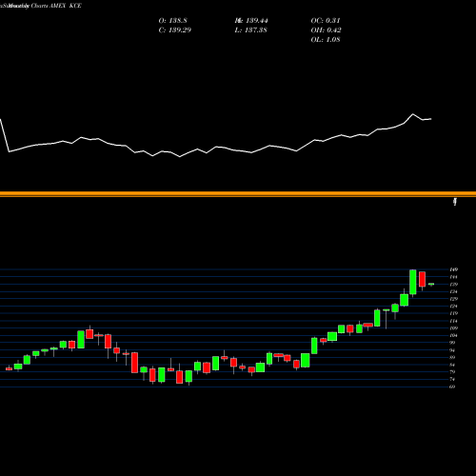Click the 149 price axis label
Viewport: 476px width, 476px height.
click(454, 269)
